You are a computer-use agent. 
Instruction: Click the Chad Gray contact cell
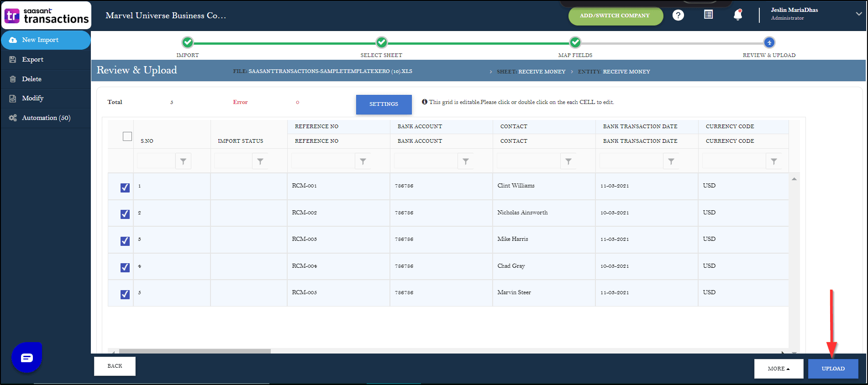click(x=544, y=266)
